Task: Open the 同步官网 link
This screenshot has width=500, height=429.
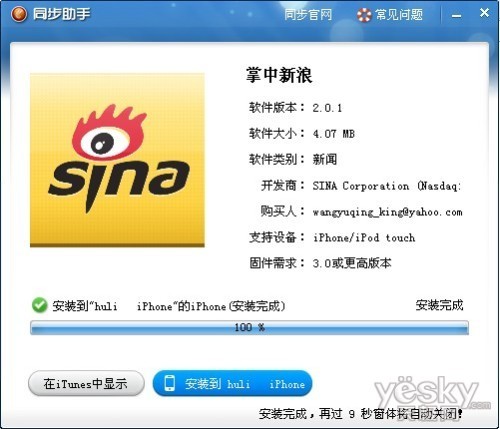Action: point(308,15)
